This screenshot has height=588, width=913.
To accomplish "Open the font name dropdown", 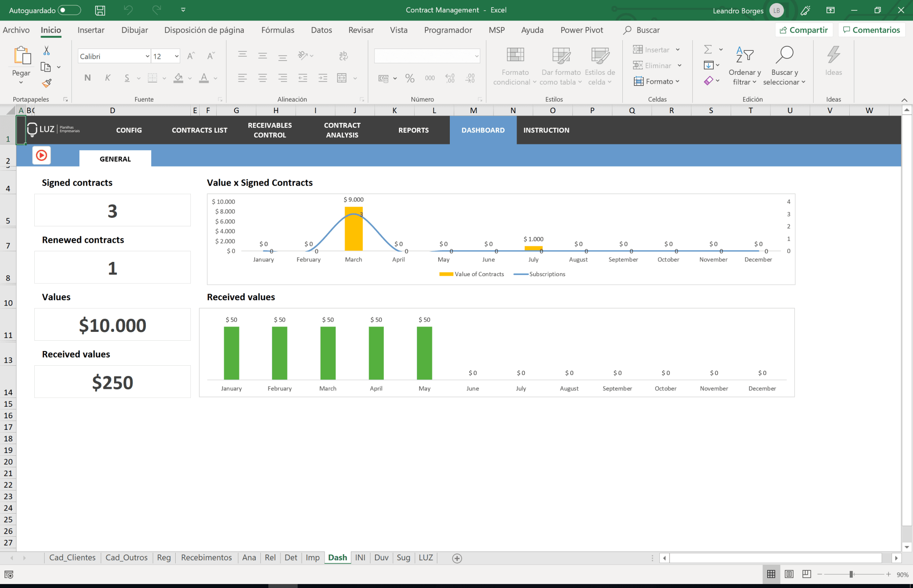I will [x=147, y=56].
